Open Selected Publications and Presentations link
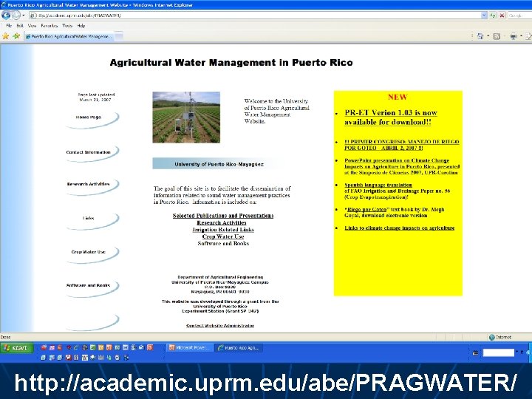The width and height of the screenshot is (532, 399). tap(223, 216)
